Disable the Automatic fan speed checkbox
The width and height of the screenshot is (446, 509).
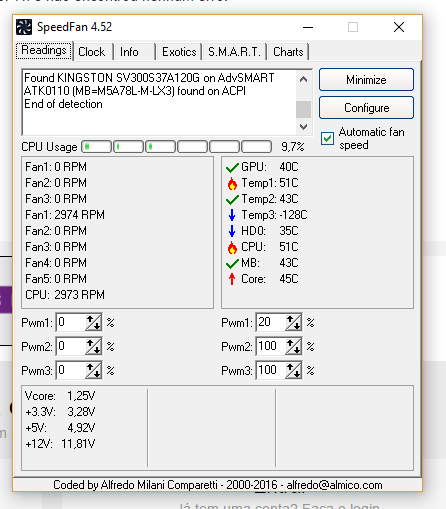327,138
